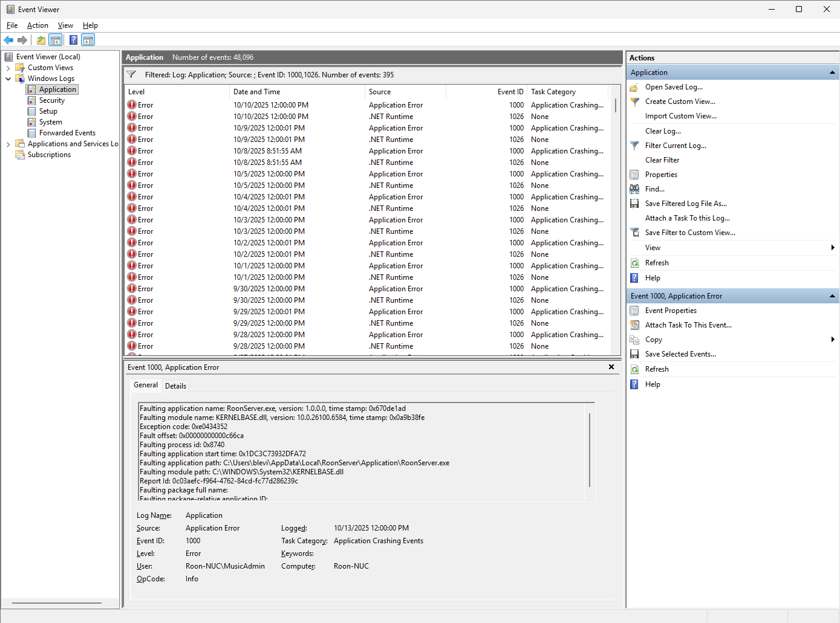
Task: Open the View submenu arrow in Actions
Action: [833, 248]
